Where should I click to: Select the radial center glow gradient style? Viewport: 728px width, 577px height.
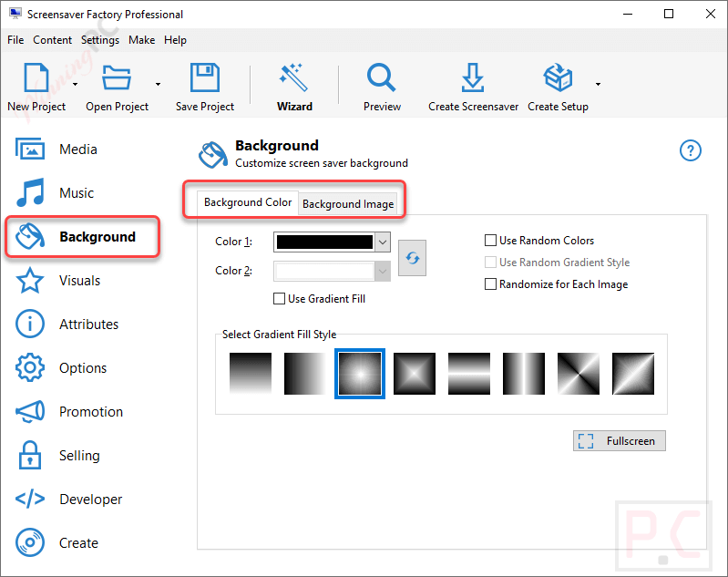click(x=360, y=374)
